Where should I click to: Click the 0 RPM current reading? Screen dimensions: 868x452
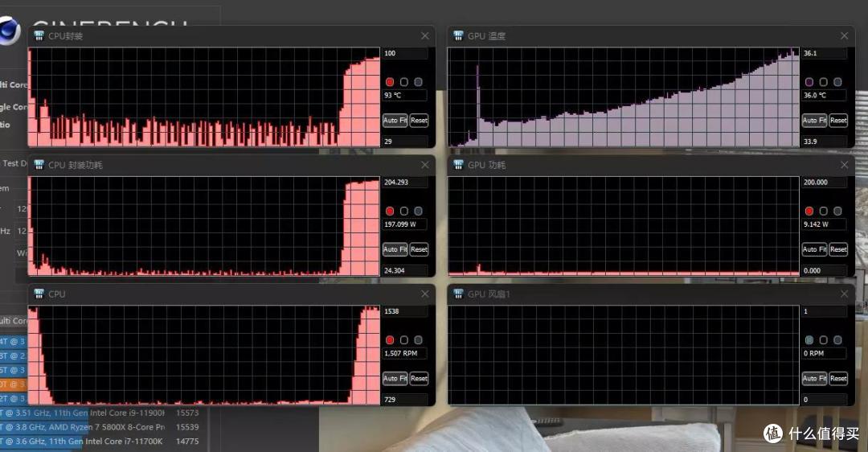pos(825,353)
